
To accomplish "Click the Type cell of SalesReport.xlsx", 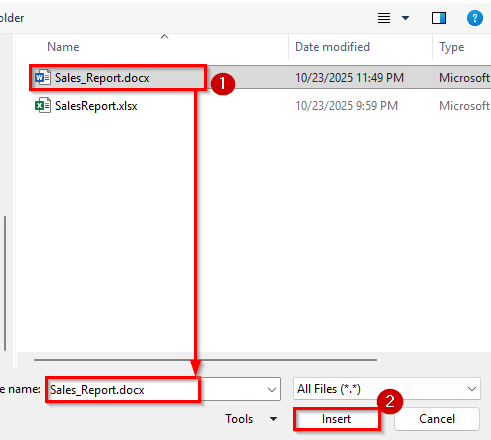I will pyautogui.click(x=464, y=106).
